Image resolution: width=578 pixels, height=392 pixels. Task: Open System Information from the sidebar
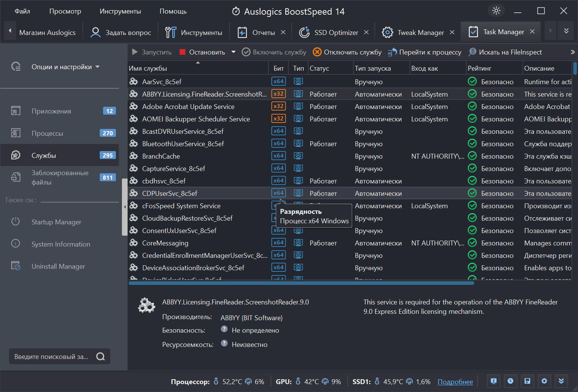[61, 244]
